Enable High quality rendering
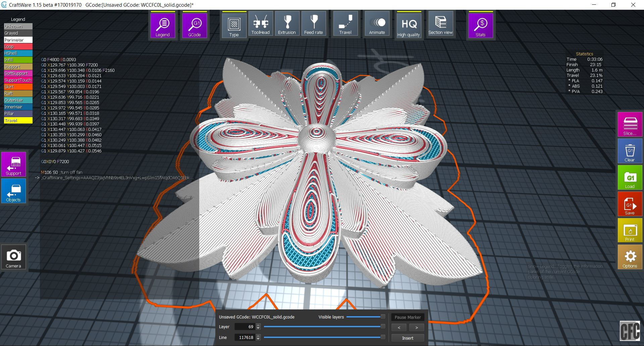 coord(409,25)
